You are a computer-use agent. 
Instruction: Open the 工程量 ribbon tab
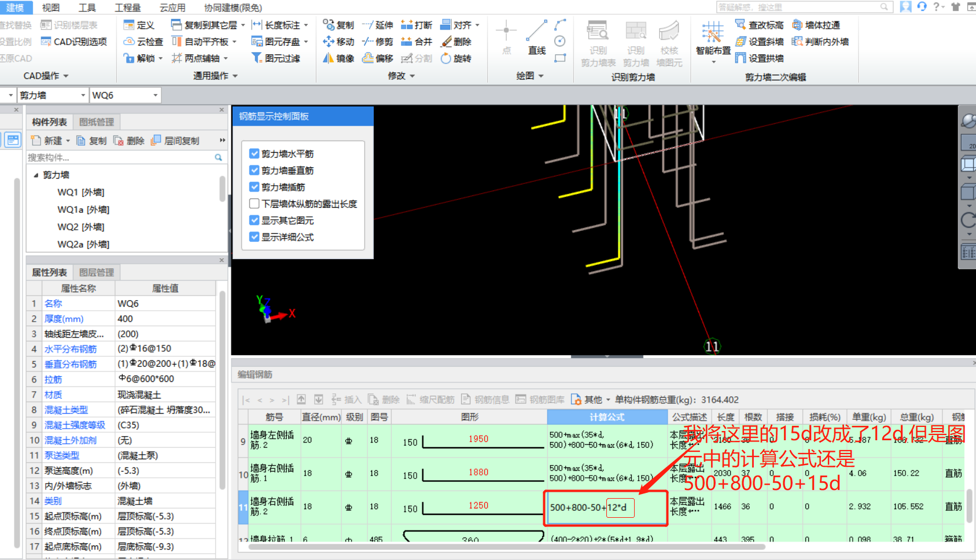pyautogui.click(x=128, y=8)
